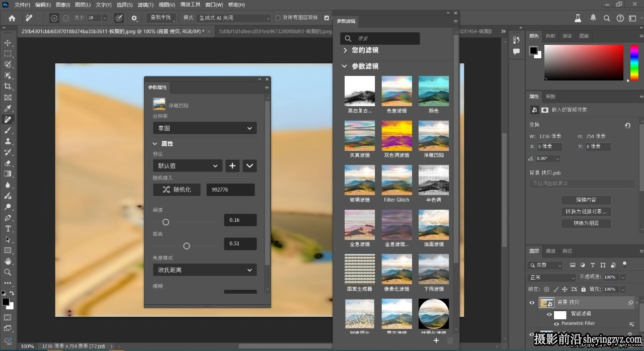
Task: Open the 分辨率 草图 dropdown
Action: point(205,128)
